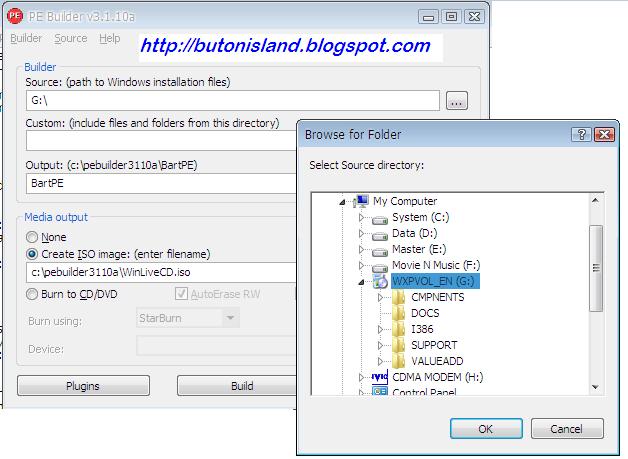Select the None media output option
This screenshot has height=459, width=628.
[32, 237]
